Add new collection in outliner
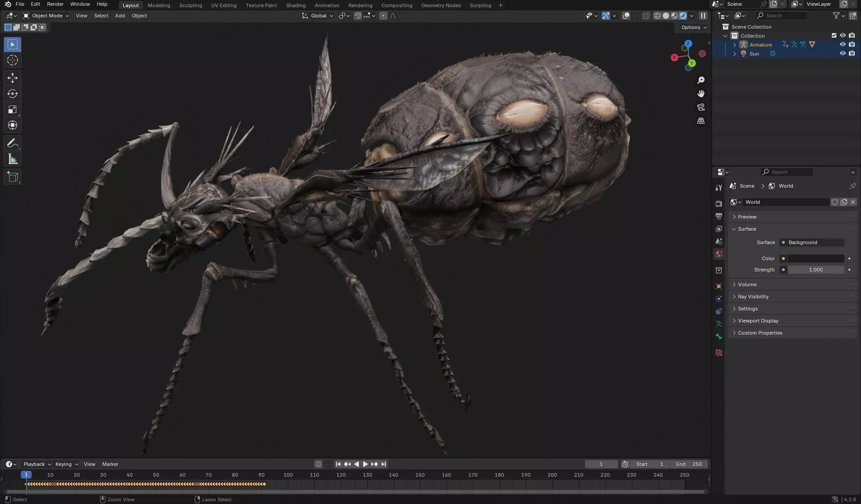 [x=852, y=16]
